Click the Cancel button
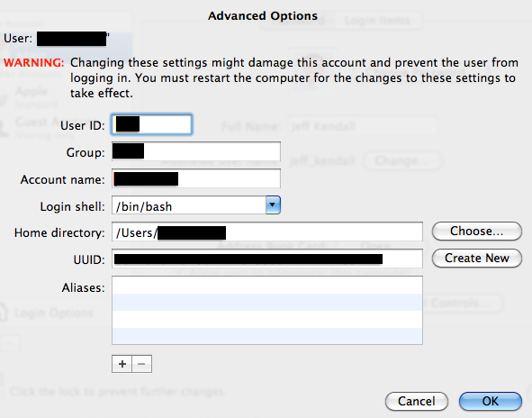532x418 pixels. point(417,402)
